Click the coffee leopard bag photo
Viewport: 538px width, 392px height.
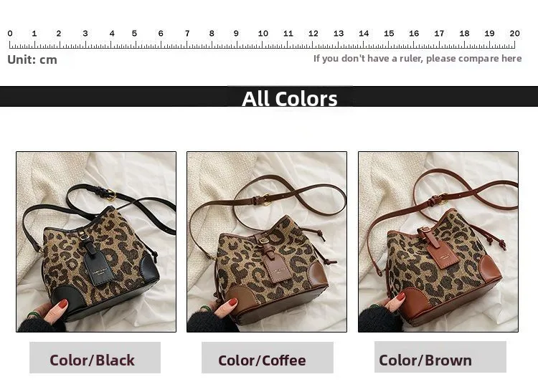pos(267,242)
